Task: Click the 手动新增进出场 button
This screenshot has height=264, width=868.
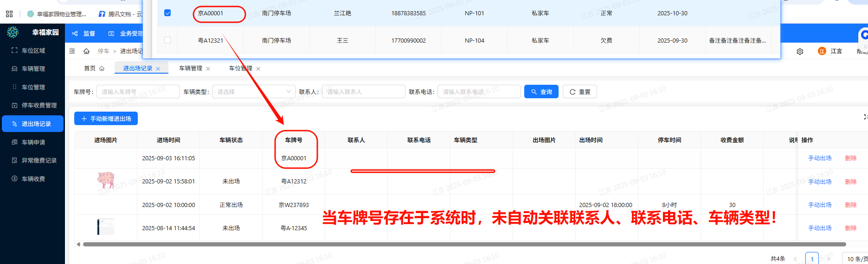Action: [x=106, y=119]
